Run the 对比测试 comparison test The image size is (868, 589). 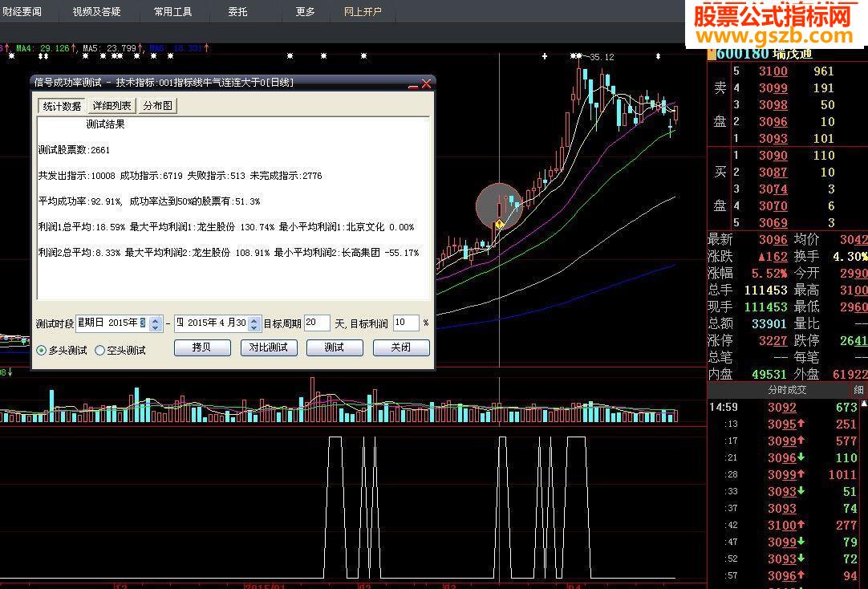(x=268, y=347)
